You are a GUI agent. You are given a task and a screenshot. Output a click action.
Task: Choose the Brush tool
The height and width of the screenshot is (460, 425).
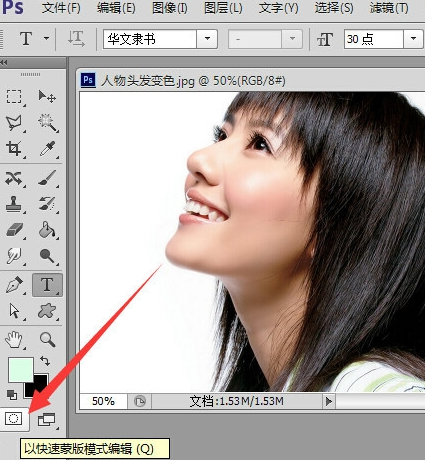pyautogui.click(x=47, y=178)
